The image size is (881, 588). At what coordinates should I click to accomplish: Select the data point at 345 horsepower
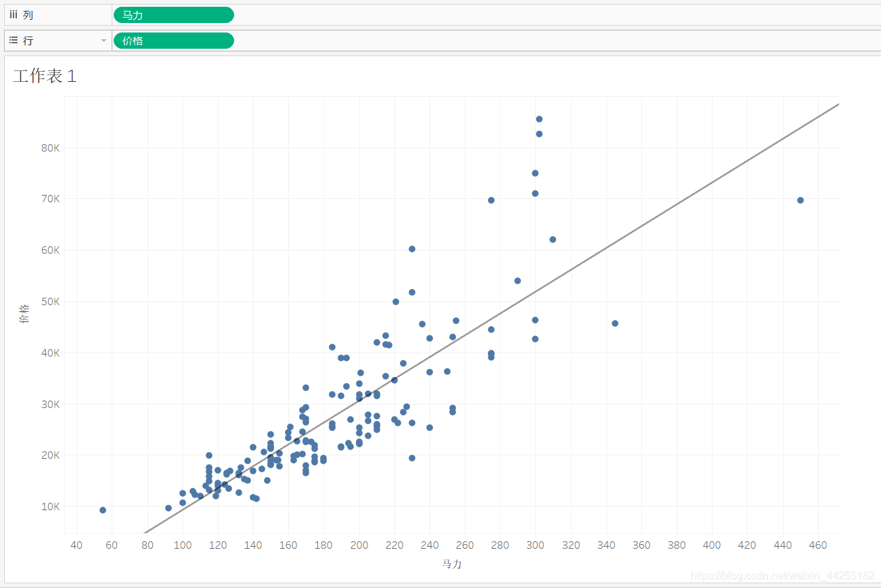tap(615, 323)
